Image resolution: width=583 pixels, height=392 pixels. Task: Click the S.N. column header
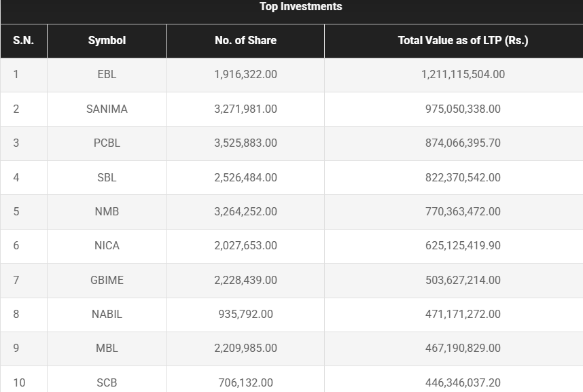pyautogui.click(x=23, y=41)
